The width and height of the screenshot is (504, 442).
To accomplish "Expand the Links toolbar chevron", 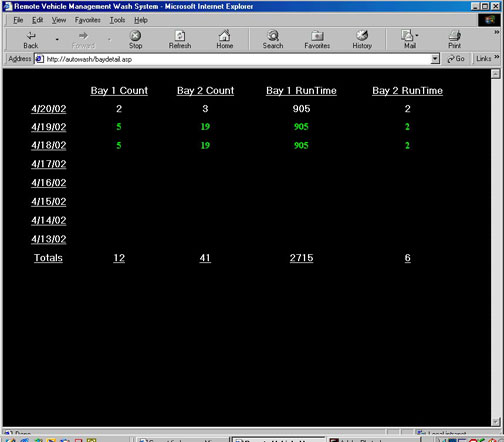I will [x=496, y=57].
